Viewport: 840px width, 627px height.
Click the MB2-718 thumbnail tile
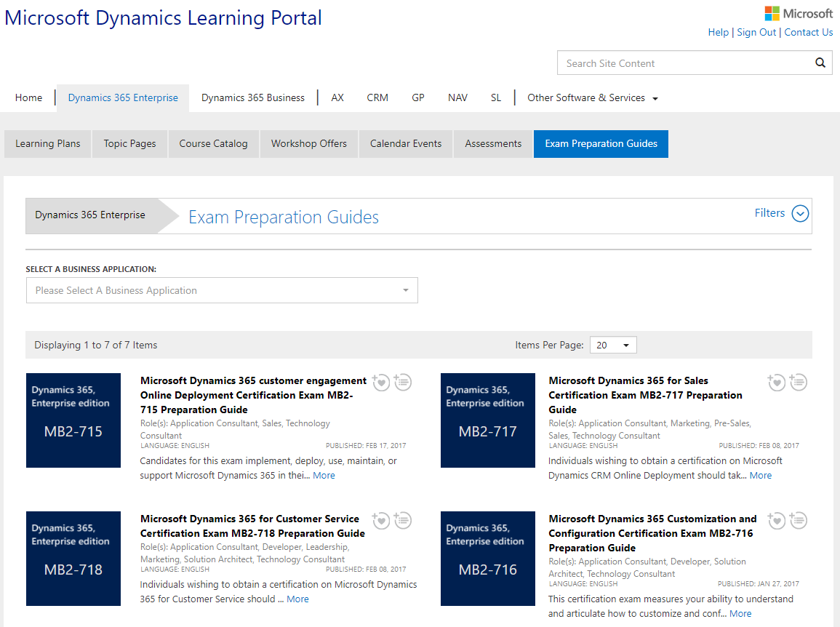point(73,559)
